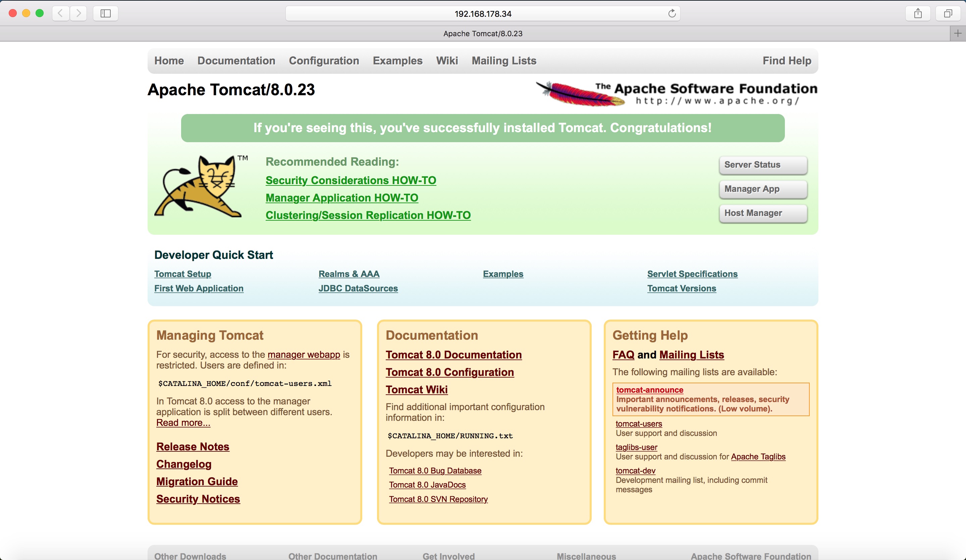The image size is (966, 560).
Task: Open Examples link under Developer Quick Start
Action: [x=503, y=274]
